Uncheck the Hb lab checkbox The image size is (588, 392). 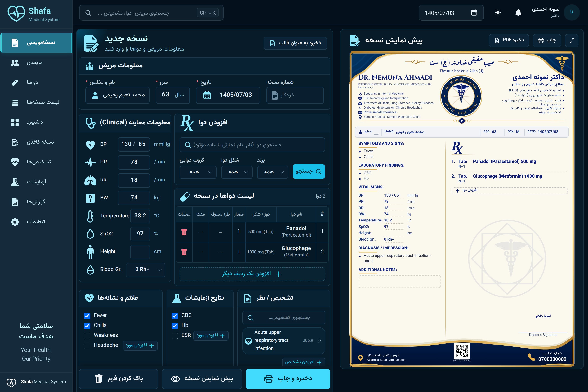tap(175, 326)
